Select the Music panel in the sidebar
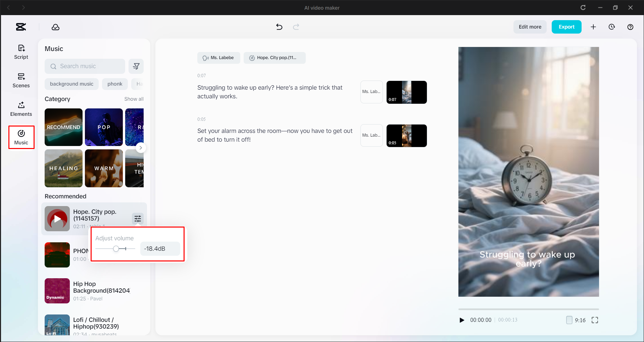This screenshot has height=342, width=644. [x=21, y=137]
